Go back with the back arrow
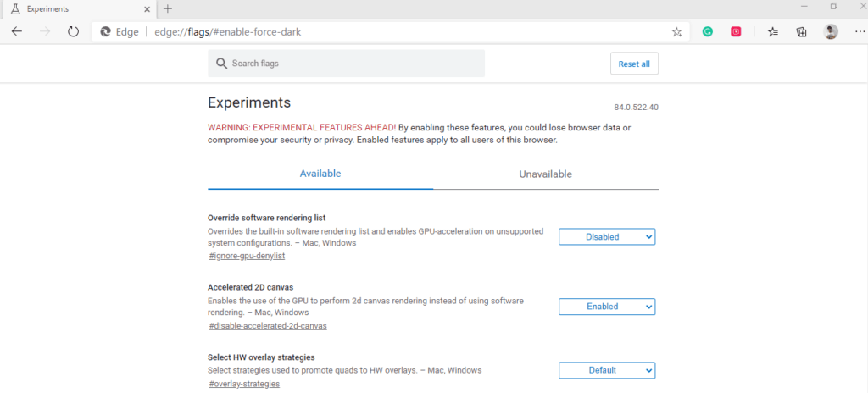The height and width of the screenshot is (393, 868). coord(17,31)
